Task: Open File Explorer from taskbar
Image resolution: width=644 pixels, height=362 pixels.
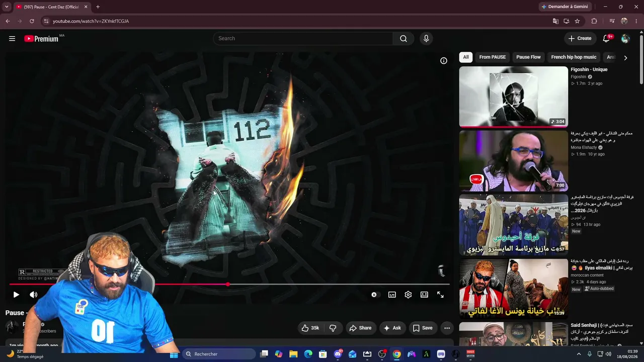Action: click(293, 354)
